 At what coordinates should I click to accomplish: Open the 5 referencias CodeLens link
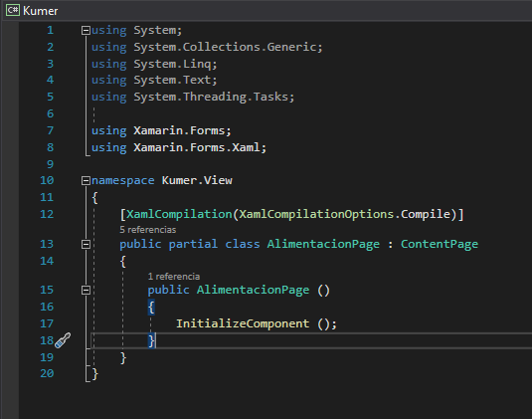pyautogui.click(x=147, y=230)
